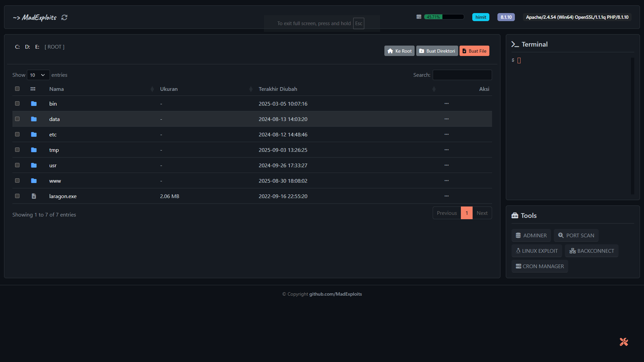Switch to drive D:

click(28, 47)
